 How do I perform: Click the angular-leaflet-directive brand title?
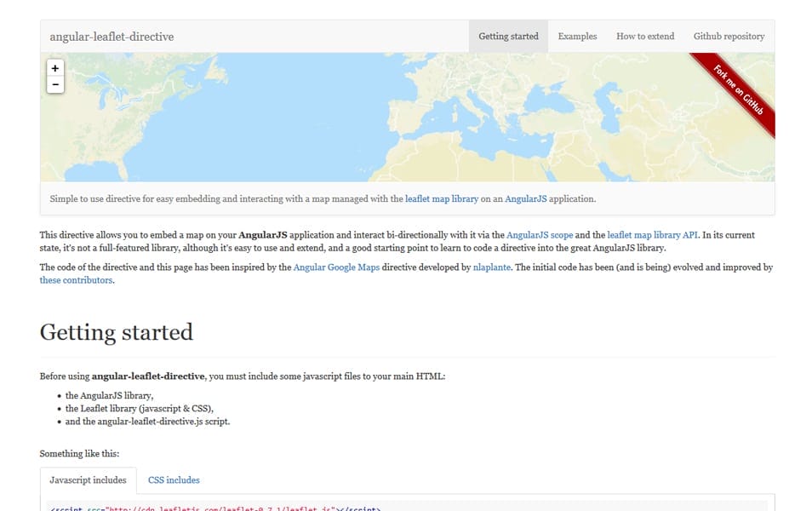112,37
